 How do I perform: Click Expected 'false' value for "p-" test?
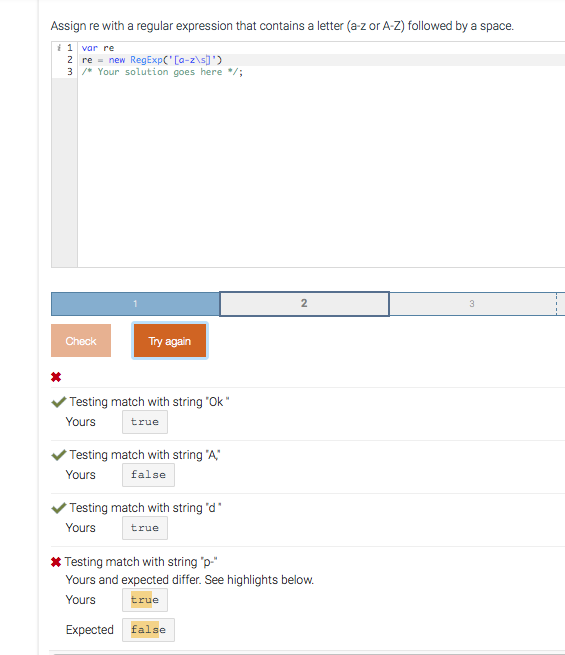point(148,630)
